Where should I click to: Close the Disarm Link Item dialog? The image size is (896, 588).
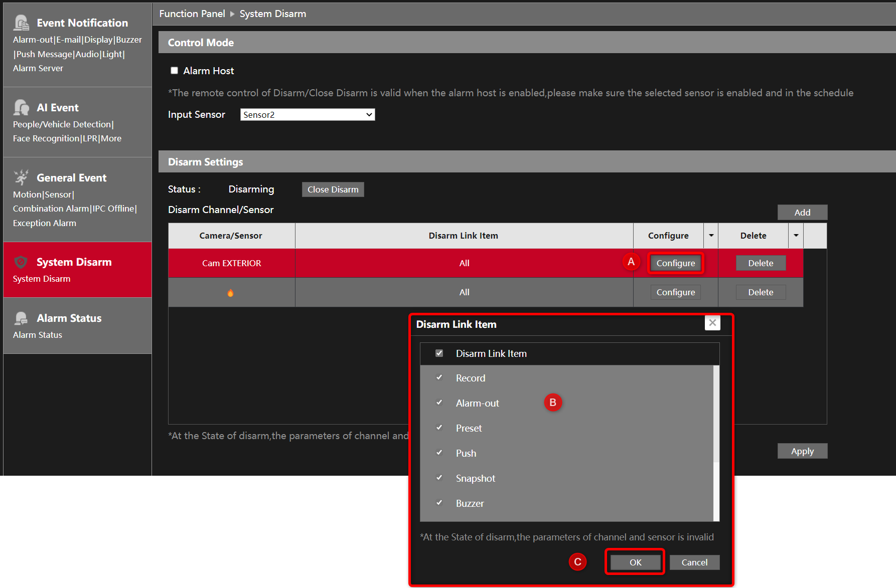point(712,323)
